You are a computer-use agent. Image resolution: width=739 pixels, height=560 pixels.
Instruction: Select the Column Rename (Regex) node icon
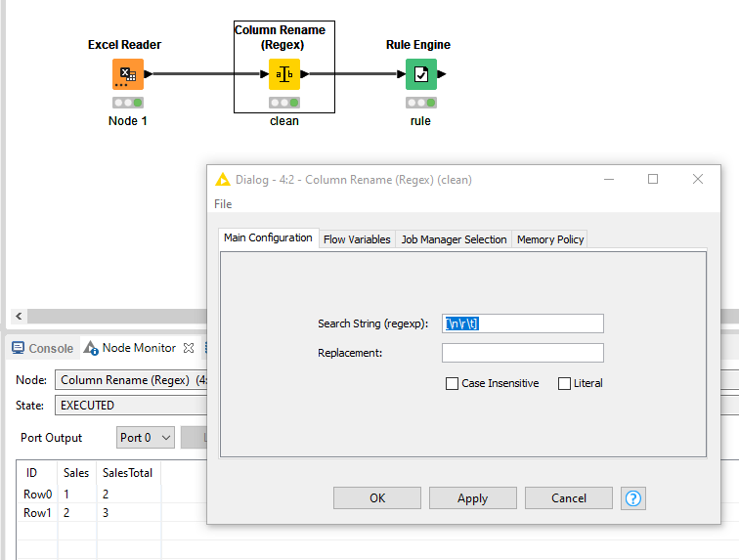point(284,74)
